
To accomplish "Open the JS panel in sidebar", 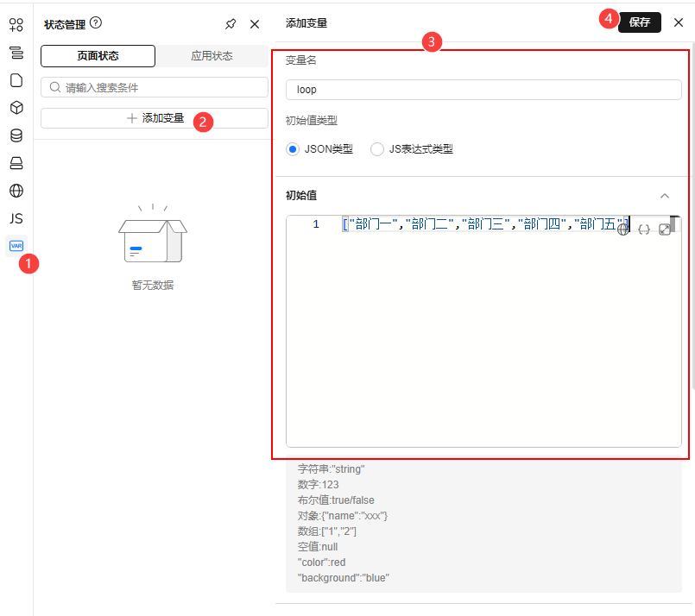I will click(x=16, y=218).
